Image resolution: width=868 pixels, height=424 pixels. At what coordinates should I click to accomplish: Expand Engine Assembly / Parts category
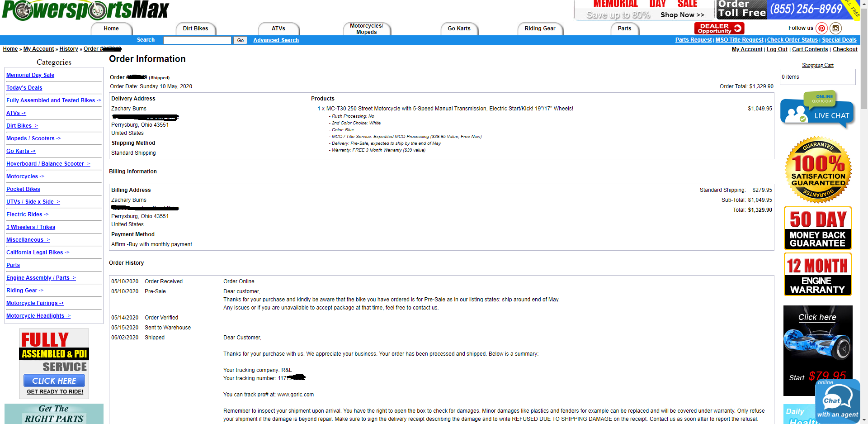pyautogui.click(x=41, y=278)
